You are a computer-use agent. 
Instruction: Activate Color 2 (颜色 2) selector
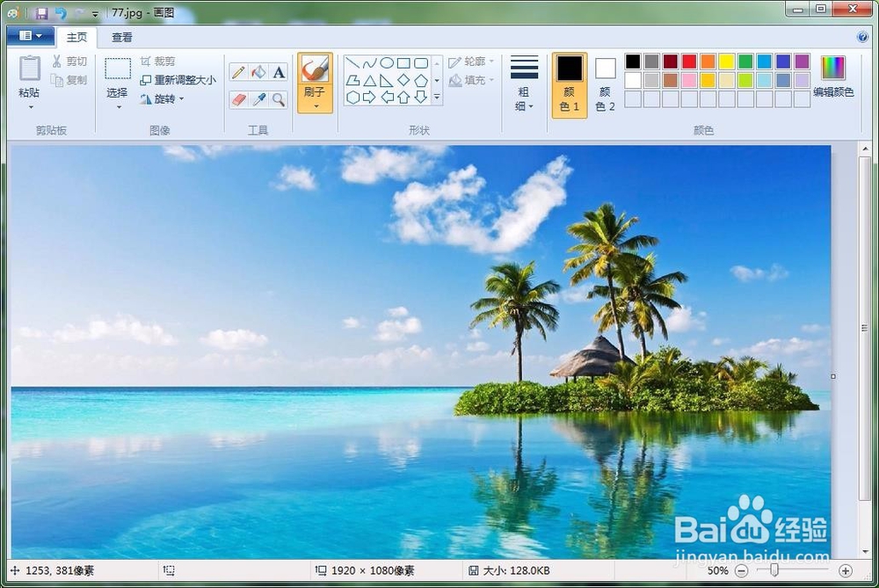pyautogui.click(x=605, y=85)
